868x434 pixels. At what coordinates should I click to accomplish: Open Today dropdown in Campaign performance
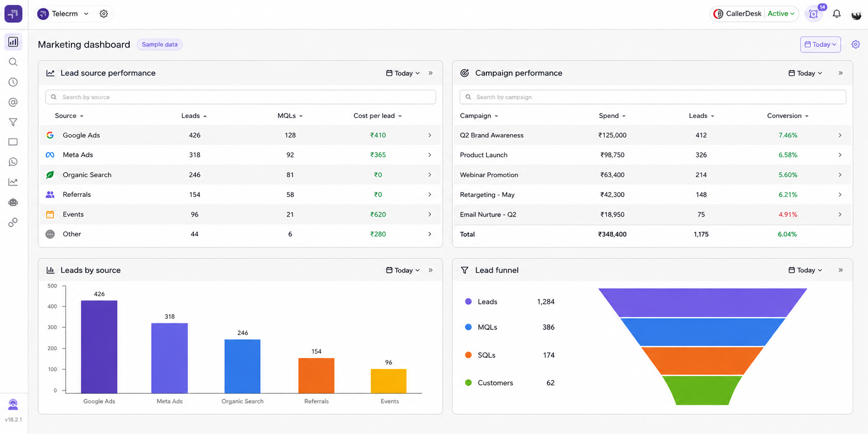click(805, 73)
